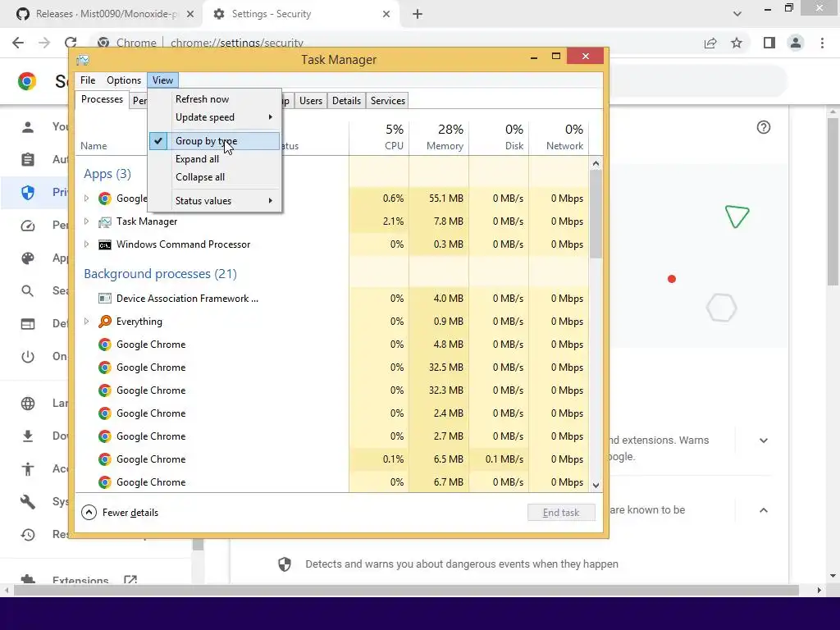Select the Appearance palette icon in sidebar
Screen dimensions: 840x630
28,258
